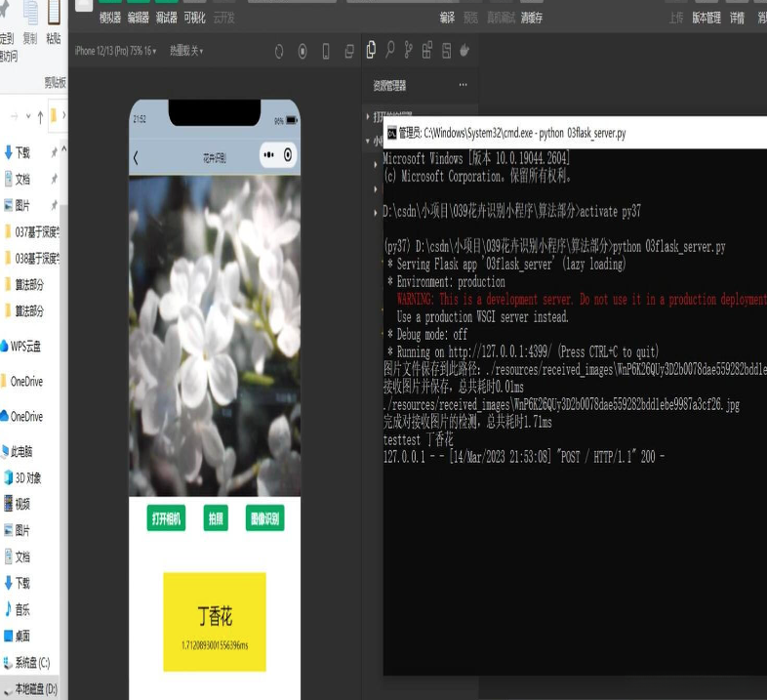Click the 资源管理器 panel title
The width and height of the screenshot is (767, 700).
click(x=389, y=86)
